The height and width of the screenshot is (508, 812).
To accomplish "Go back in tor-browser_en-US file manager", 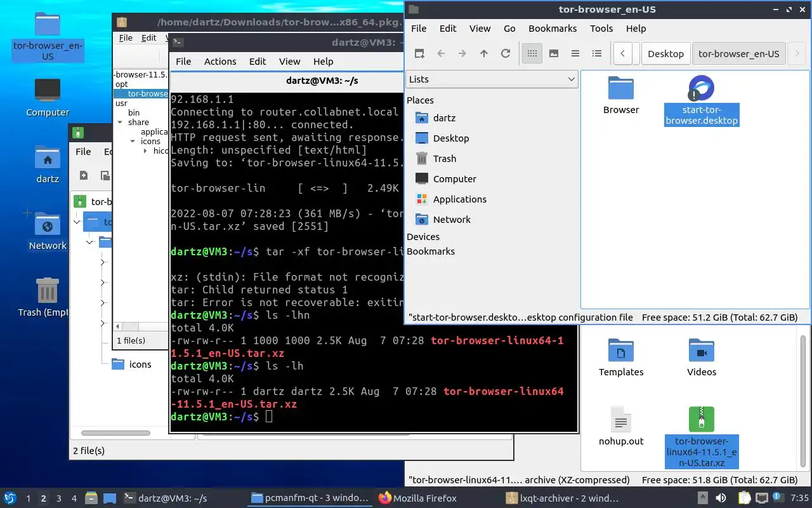I will click(x=441, y=53).
